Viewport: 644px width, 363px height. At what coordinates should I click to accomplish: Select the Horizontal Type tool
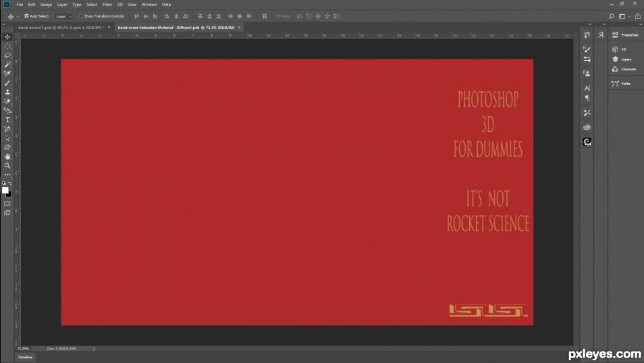7,120
